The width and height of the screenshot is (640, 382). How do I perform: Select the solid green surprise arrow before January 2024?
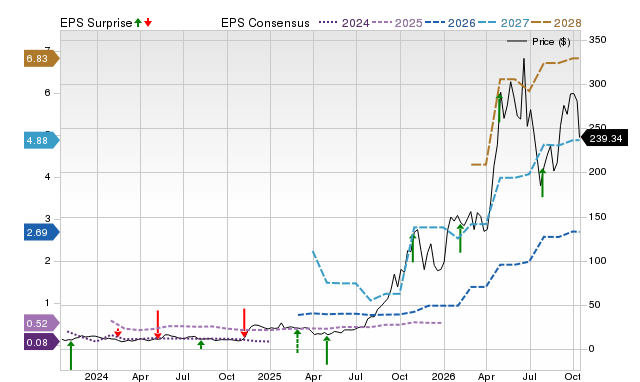[71, 356]
